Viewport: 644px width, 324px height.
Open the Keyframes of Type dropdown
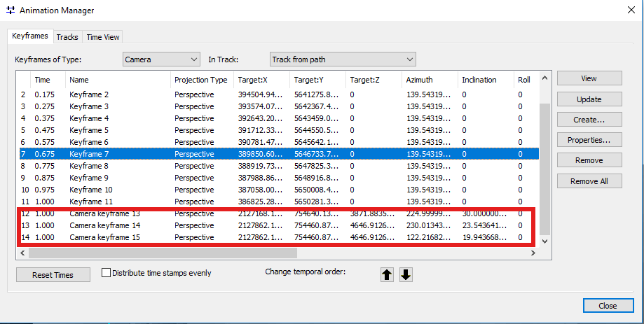click(x=161, y=59)
